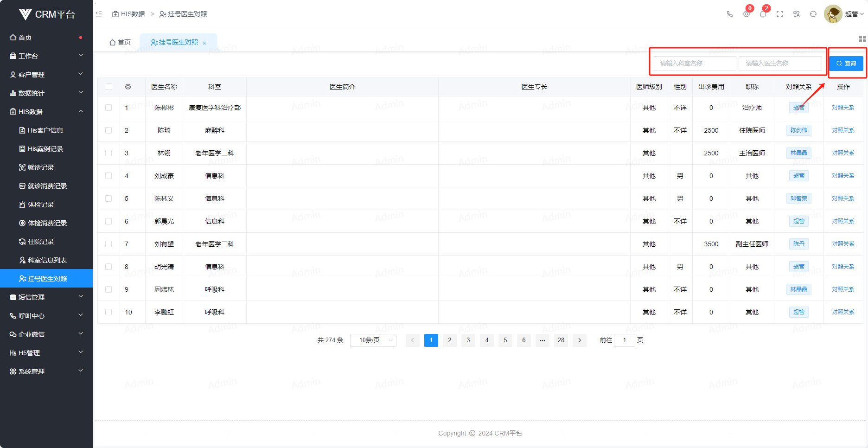Collapse the HIS数据 menu
The image size is (868, 448).
46,112
